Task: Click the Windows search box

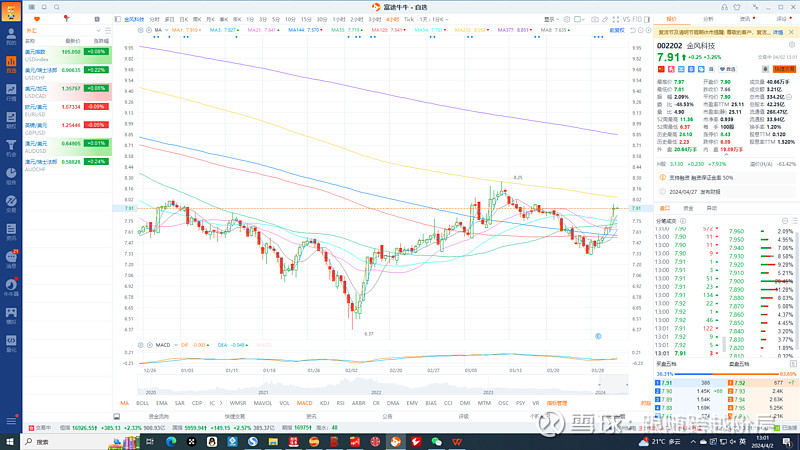Action: pos(64,442)
